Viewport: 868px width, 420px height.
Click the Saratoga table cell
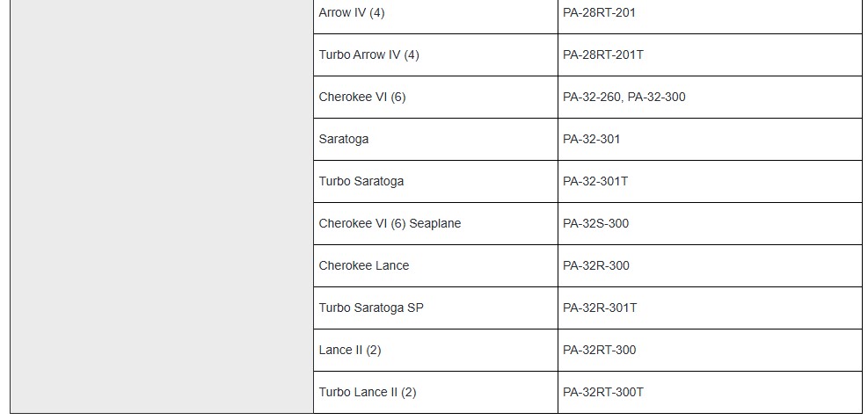[x=344, y=139]
